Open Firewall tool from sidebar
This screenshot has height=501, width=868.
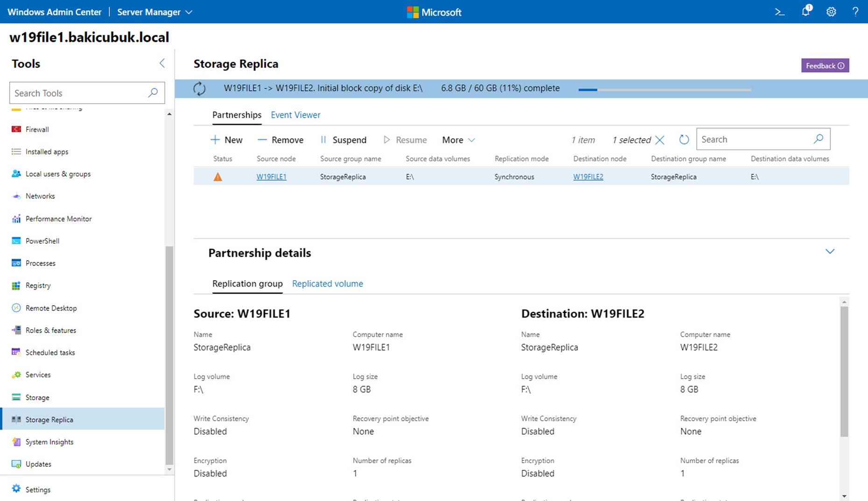(x=37, y=129)
